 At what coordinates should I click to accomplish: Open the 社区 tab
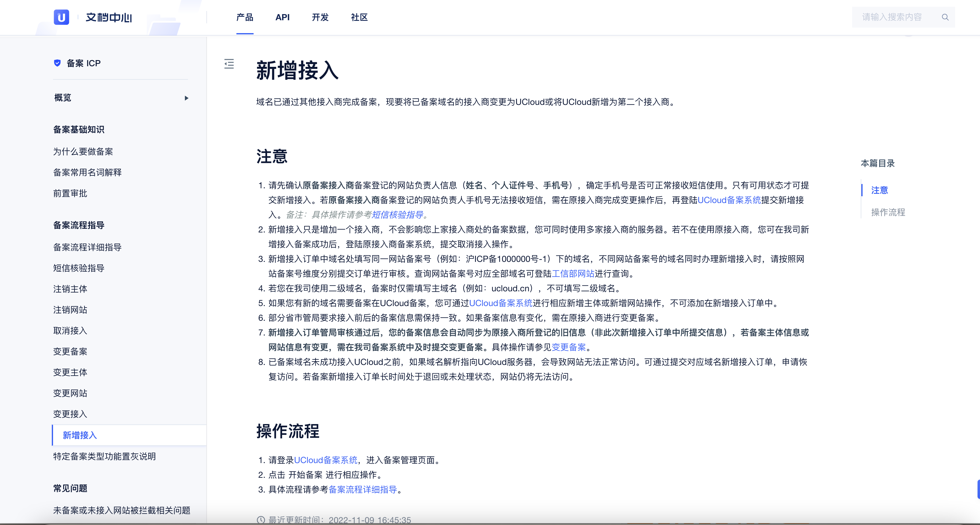pos(359,17)
